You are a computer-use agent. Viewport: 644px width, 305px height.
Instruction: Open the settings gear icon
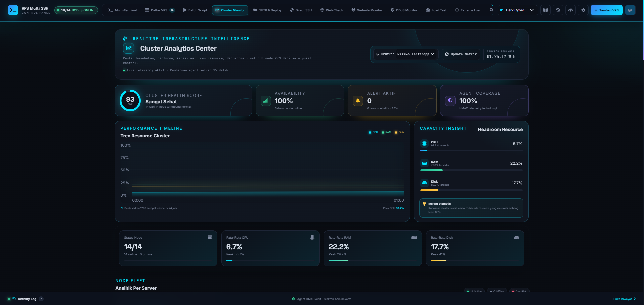583,10
